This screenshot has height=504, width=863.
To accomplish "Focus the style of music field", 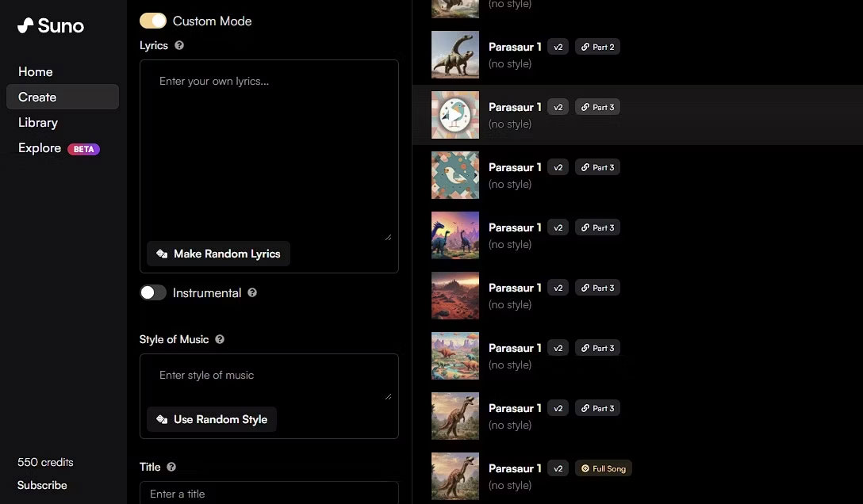I will coord(269,376).
